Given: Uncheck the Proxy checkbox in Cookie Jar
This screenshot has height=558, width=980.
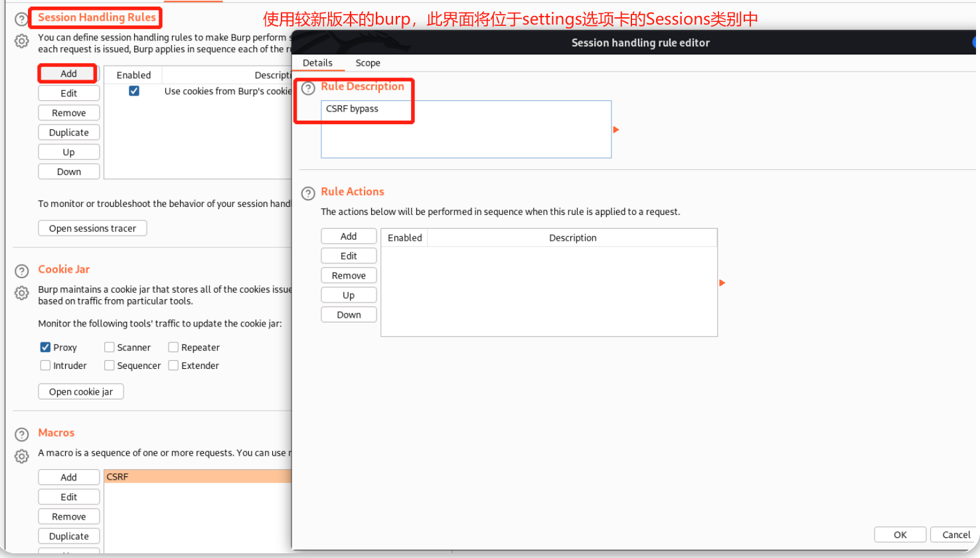Looking at the screenshot, I should (45, 347).
